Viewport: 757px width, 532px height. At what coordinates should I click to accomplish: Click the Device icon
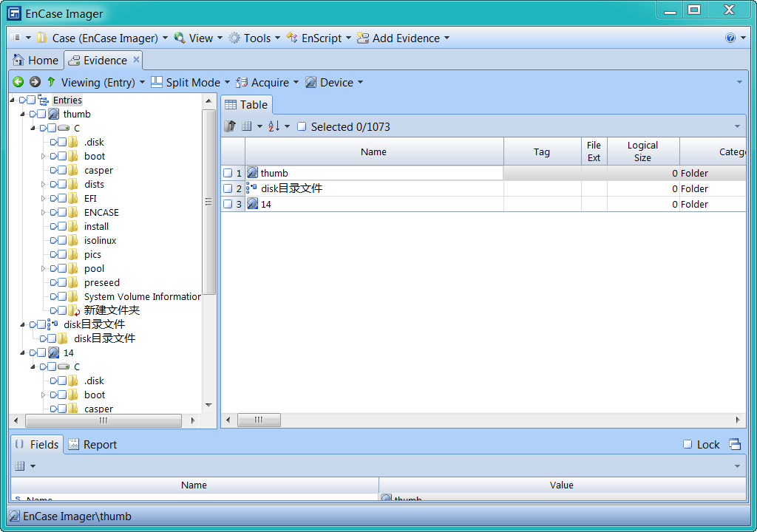(x=311, y=83)
